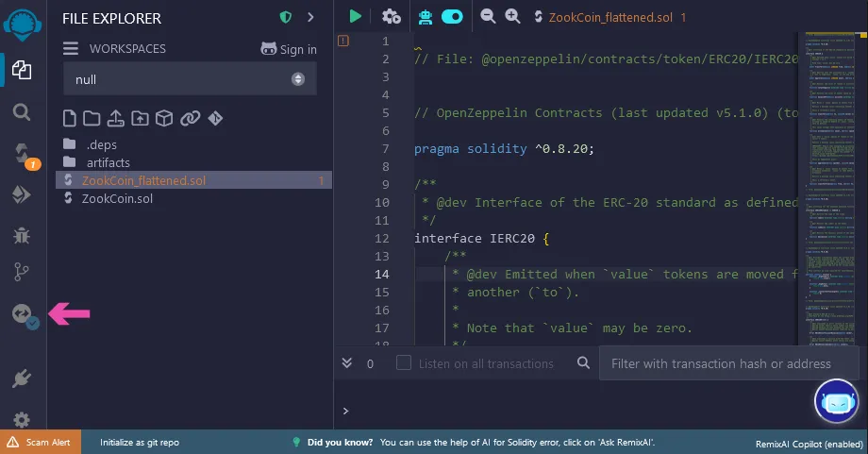Open the null workspace dropdown
The height and width of the screenshot is (454, 868).
[x=190, y=79]
